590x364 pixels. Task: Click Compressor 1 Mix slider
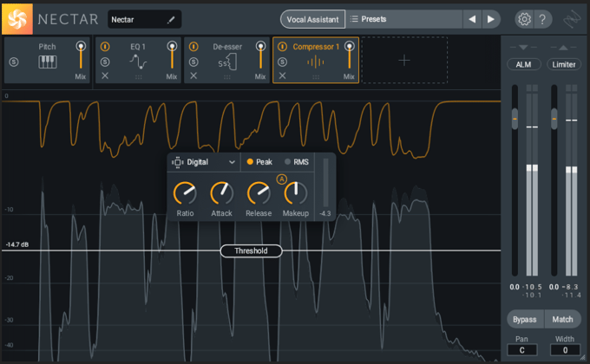point(349,55)
